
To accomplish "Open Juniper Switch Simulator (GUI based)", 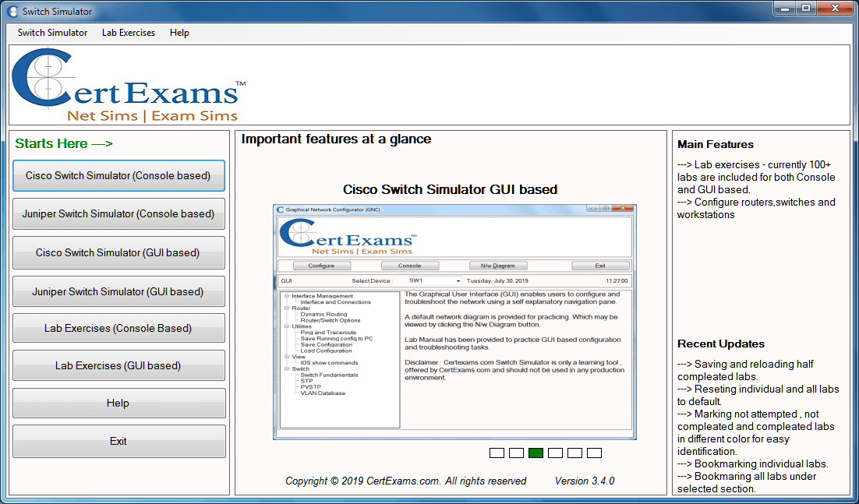I will point(118,292).
